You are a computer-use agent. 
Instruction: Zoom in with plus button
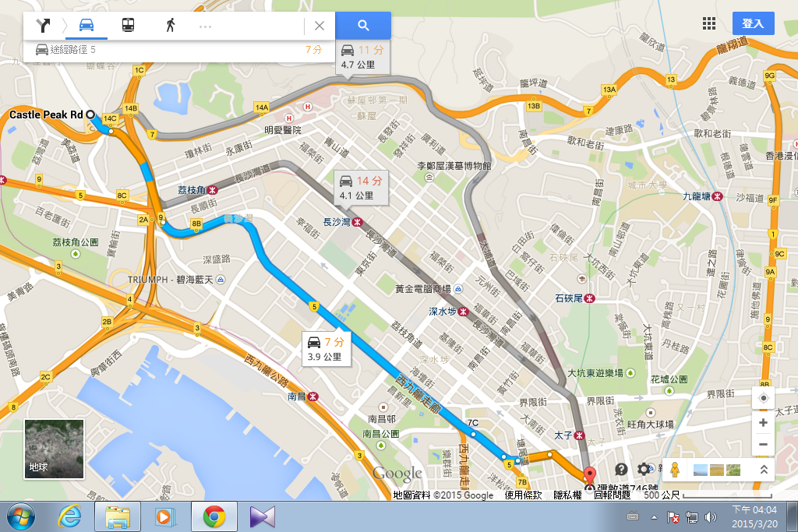pos(764,423)
